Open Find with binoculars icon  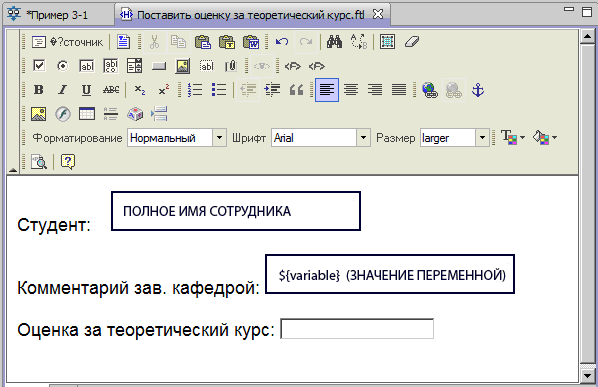click(x=334, y=42)
